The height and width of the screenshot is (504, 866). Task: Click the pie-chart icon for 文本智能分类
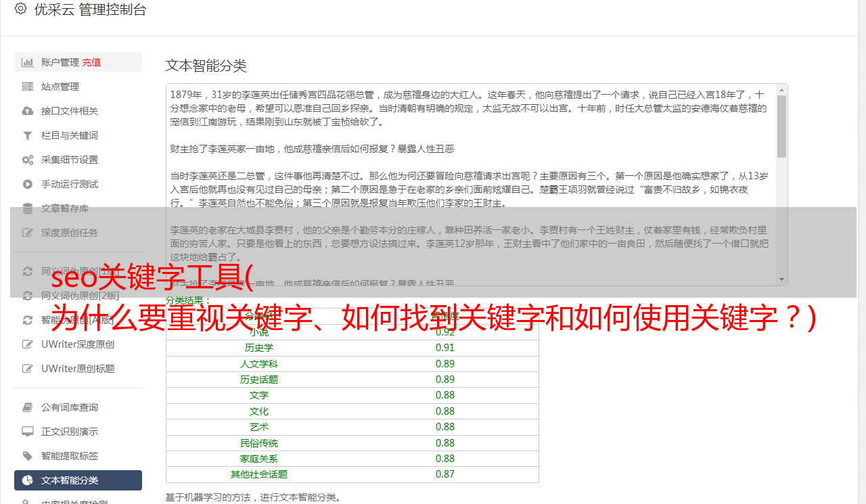coord(26,480)
